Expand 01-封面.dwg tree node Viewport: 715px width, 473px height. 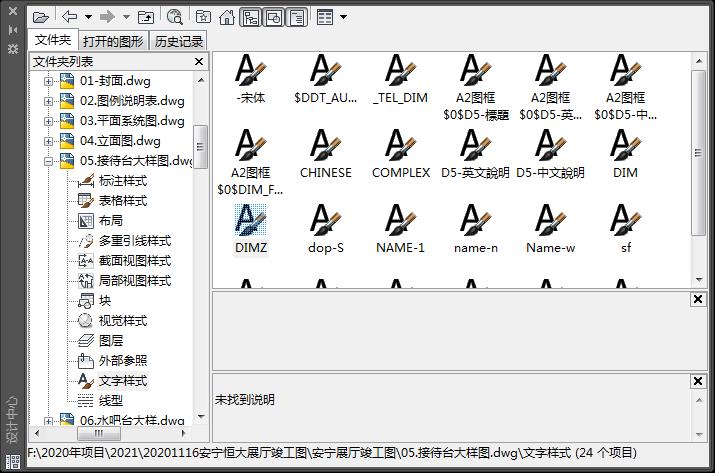[48, 81]
